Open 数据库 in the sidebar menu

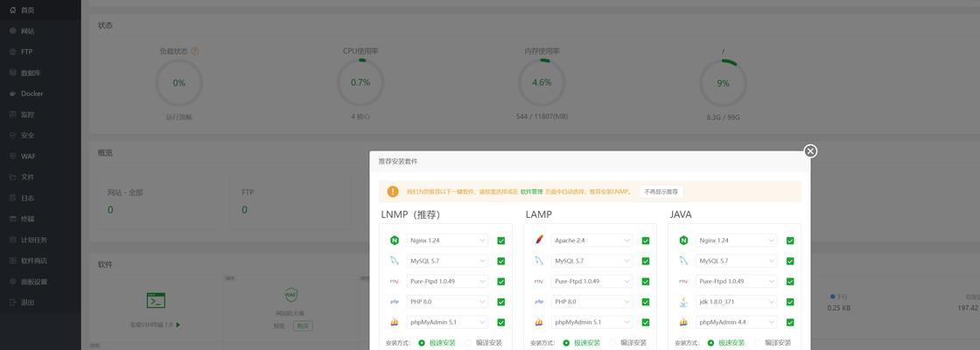pos(40,73)
